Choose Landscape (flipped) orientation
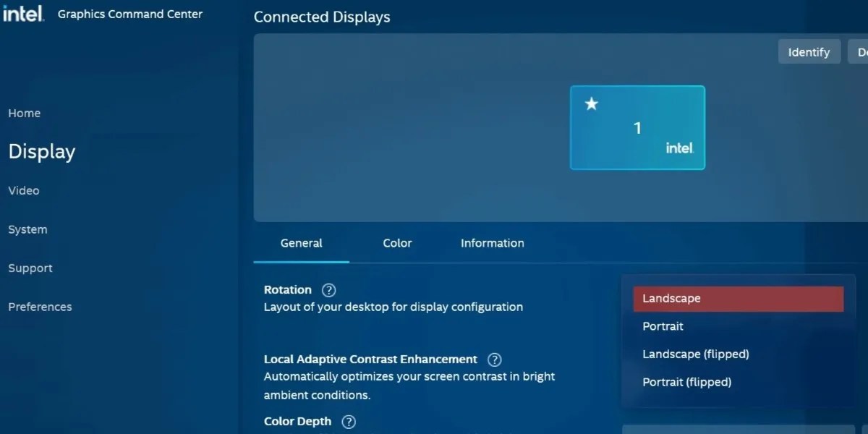The height and width of the screenshot is (434, 868). tap(695, 354)
